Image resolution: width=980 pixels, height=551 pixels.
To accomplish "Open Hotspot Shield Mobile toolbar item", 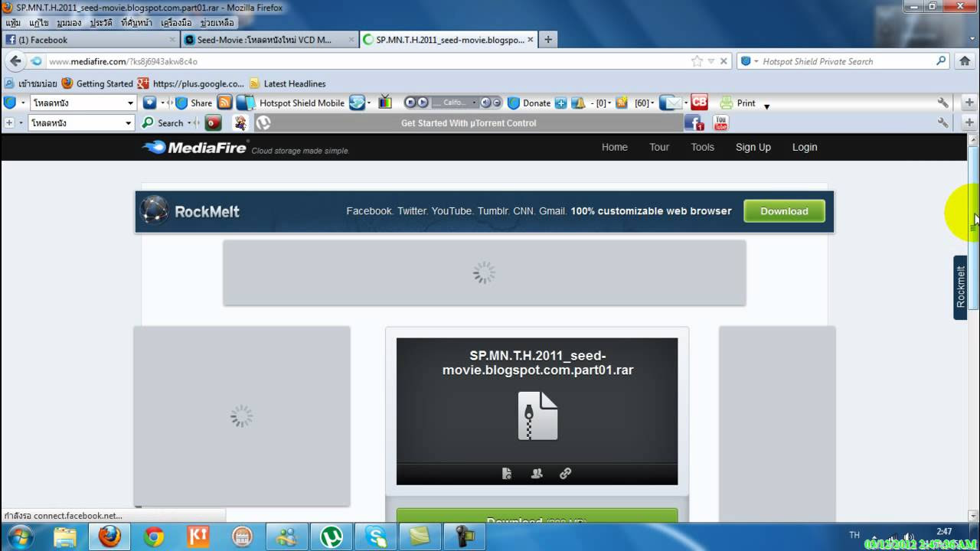I will (292, 103).
